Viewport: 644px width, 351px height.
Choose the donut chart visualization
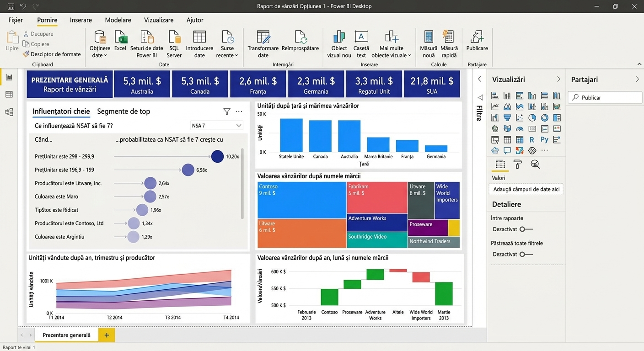(x=544, y=117)
